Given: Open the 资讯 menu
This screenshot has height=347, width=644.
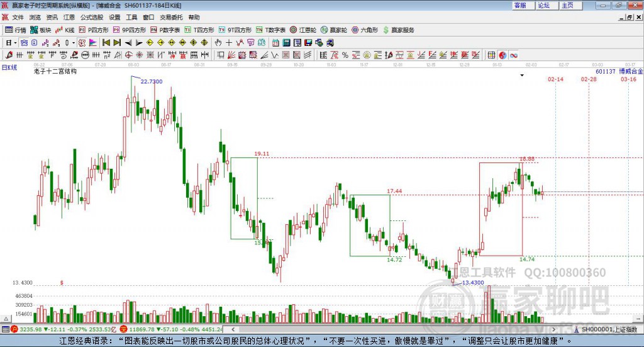Looking at the screenshot, I should pyautogui.click(x=52, y=17).
